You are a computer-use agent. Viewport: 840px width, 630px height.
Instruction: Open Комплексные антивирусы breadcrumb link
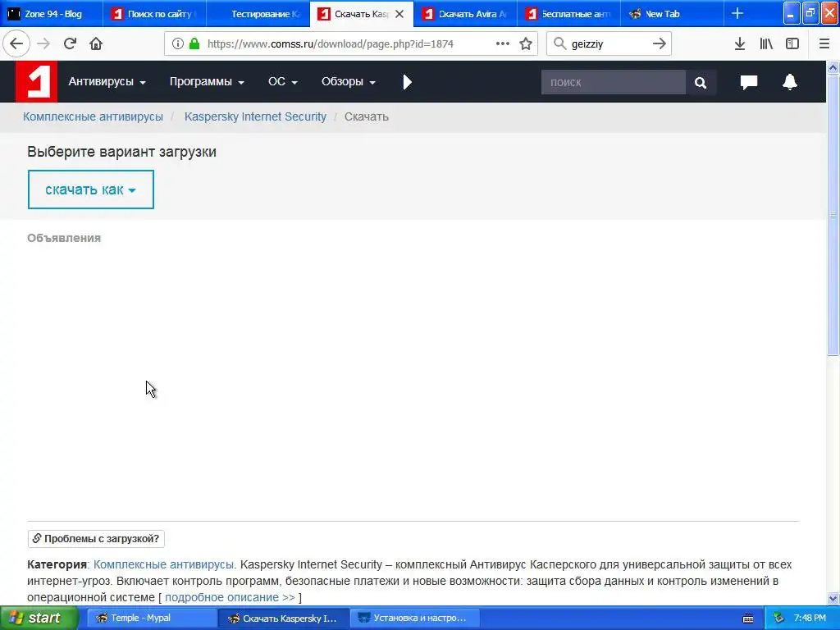[x=93, y=116]
